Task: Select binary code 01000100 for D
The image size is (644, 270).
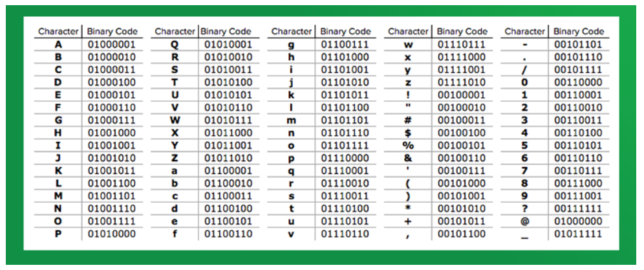Action: pyautogui.click(x=111, y=82)
